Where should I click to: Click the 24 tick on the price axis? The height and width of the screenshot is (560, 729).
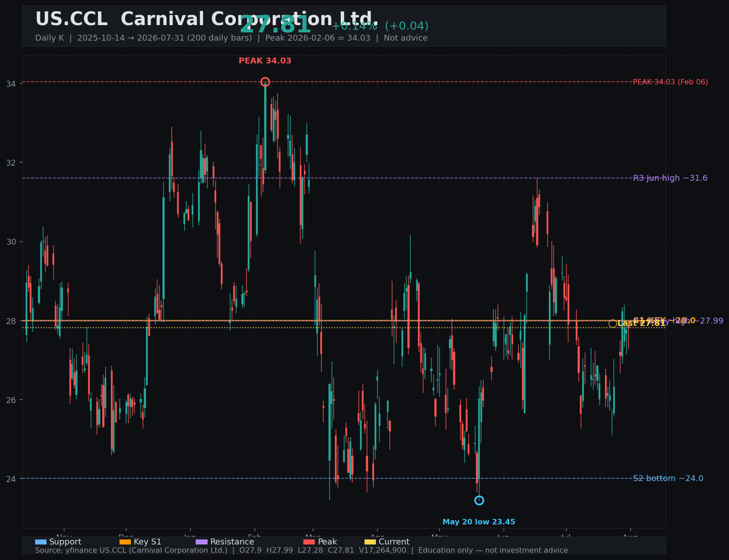point(11,479)
